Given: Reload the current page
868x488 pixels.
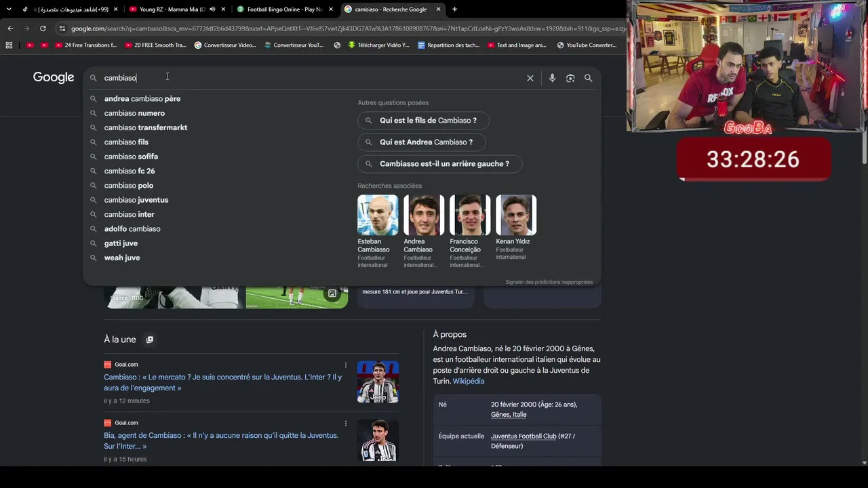Looking at the screenshot, I should (43, 28).
